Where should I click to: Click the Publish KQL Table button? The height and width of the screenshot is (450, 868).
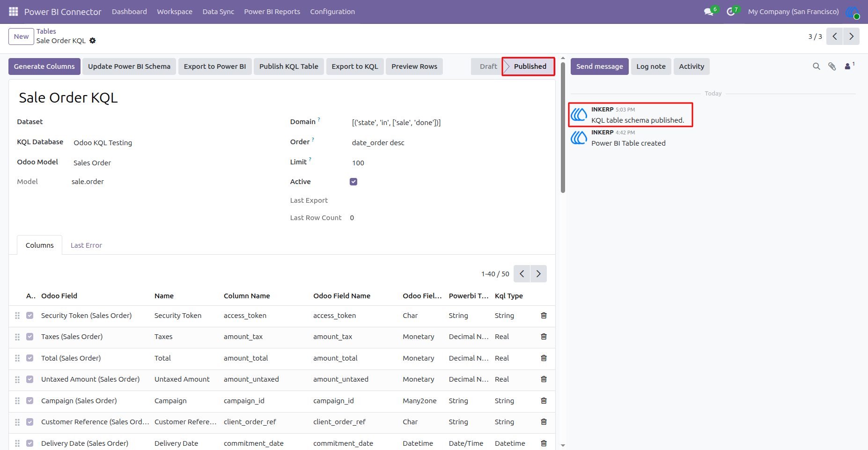tap(289, 66)
